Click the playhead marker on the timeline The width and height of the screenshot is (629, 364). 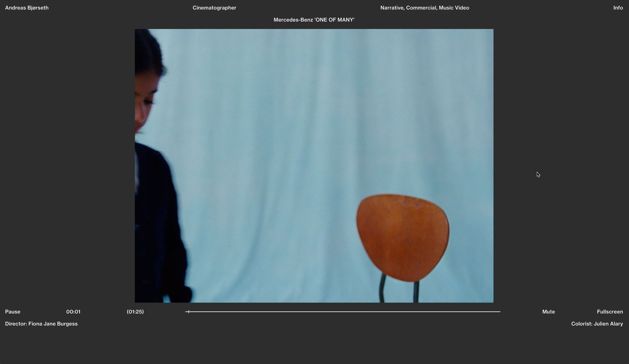[188, 312]
